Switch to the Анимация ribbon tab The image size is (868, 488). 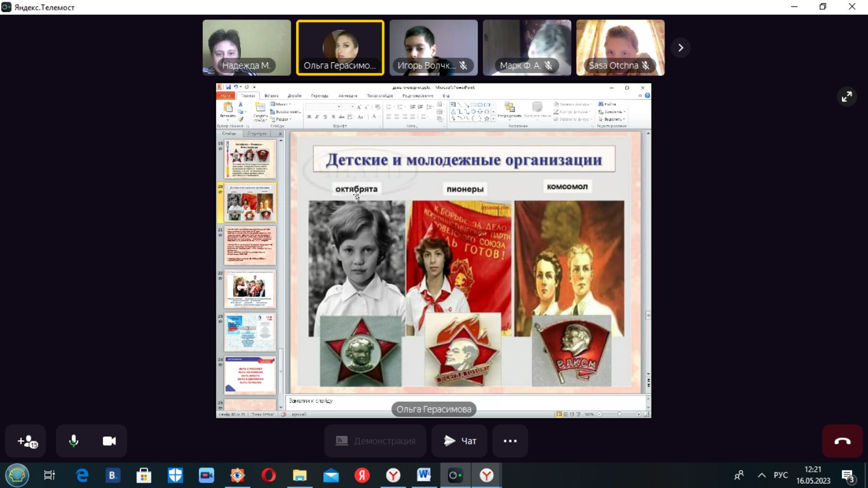[348, 96]
